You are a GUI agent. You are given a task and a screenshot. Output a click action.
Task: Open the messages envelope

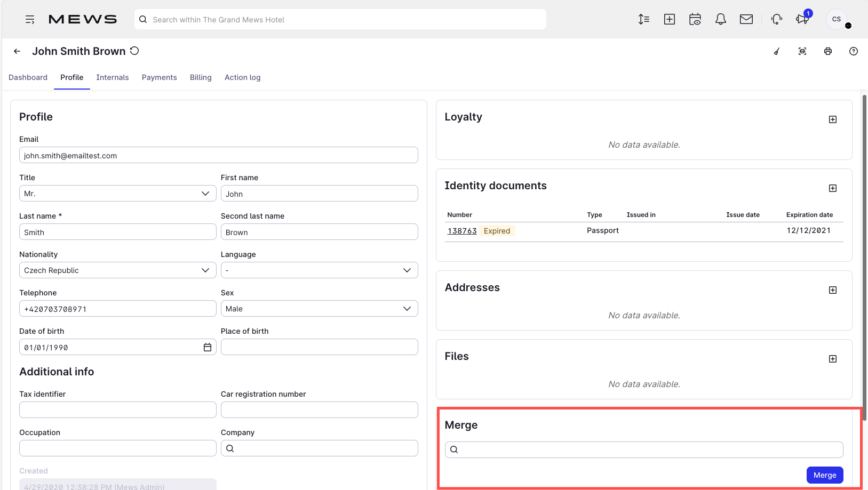(x=746, y=19)
